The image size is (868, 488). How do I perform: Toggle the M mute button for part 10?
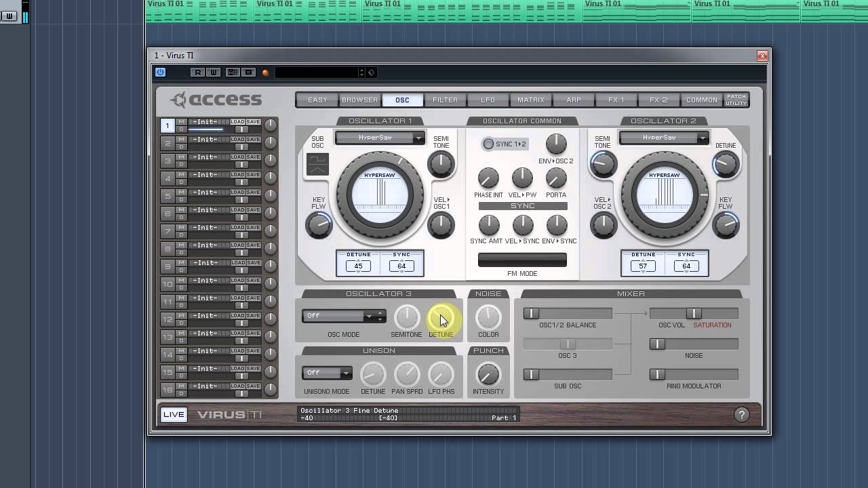tap(181, 281)
